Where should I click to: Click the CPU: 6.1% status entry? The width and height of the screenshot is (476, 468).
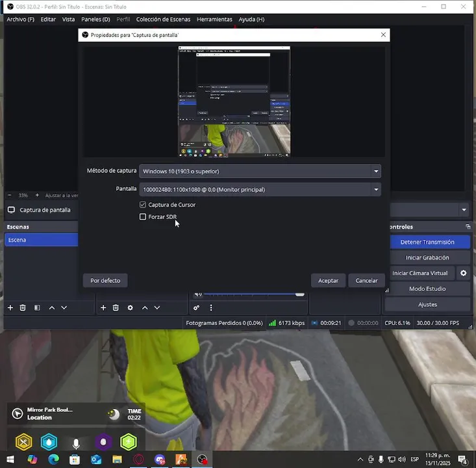397,323
